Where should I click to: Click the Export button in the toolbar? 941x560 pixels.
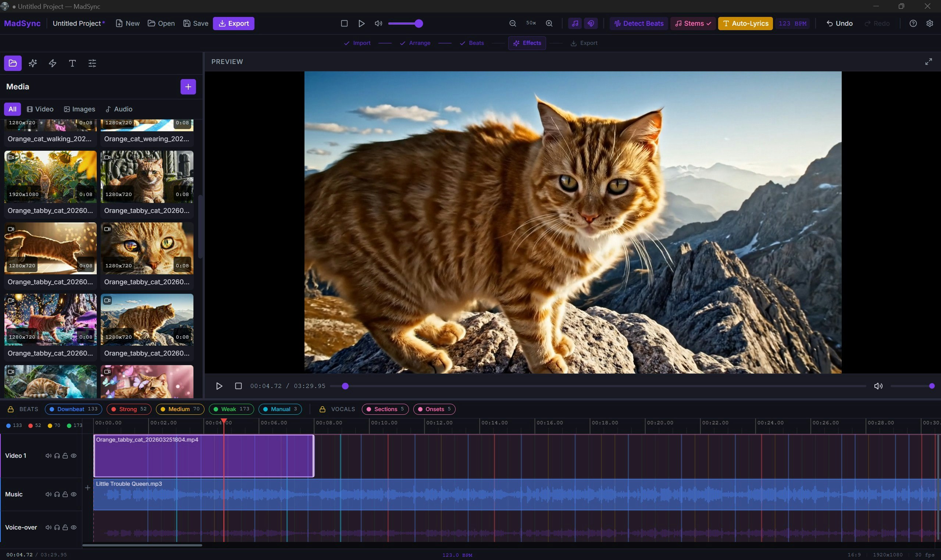pos(234,24)
